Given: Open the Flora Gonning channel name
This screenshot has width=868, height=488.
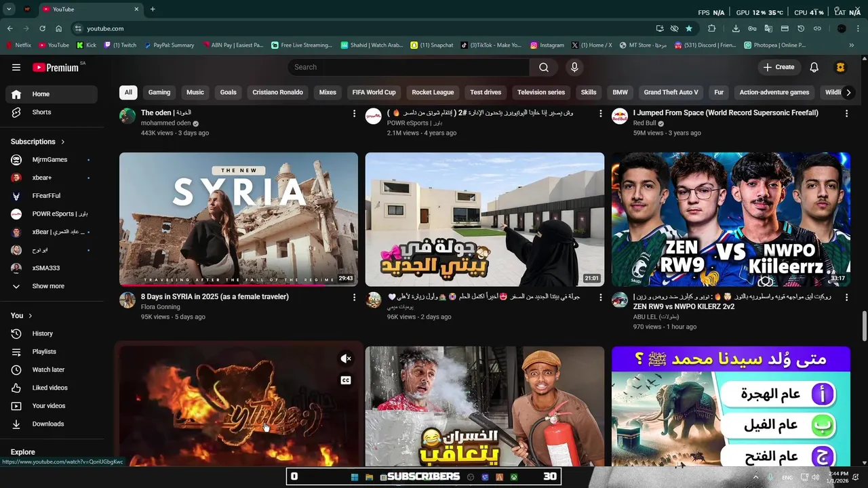Looking at the screenshot, I should 161,307.
